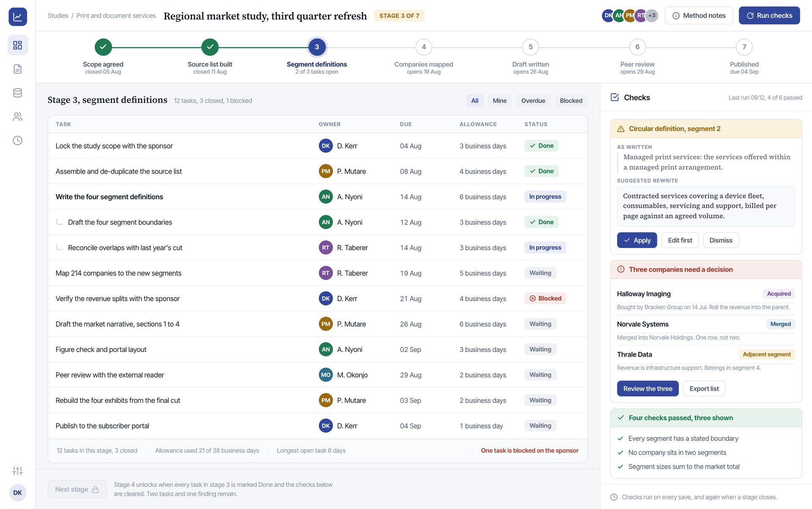Open the +3 more collaborators badge
Image resolution: width=812 pixels, height=509 pixels.
pos(652,16)
